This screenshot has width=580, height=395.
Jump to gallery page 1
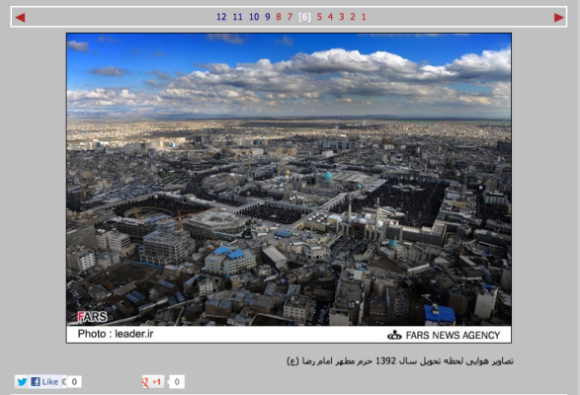click(364, 17)
